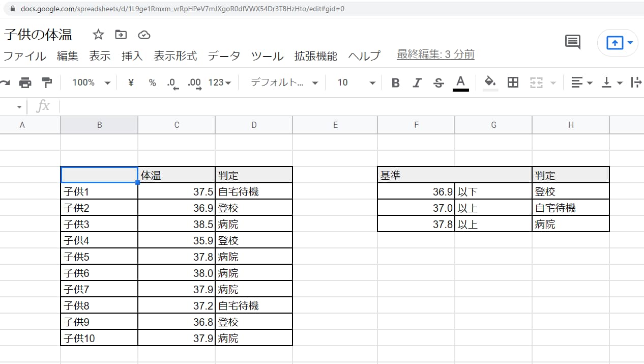The width and height of the screenshot is (644, 364).
Task: Click the merge cells icon
Action: [536, 82]
